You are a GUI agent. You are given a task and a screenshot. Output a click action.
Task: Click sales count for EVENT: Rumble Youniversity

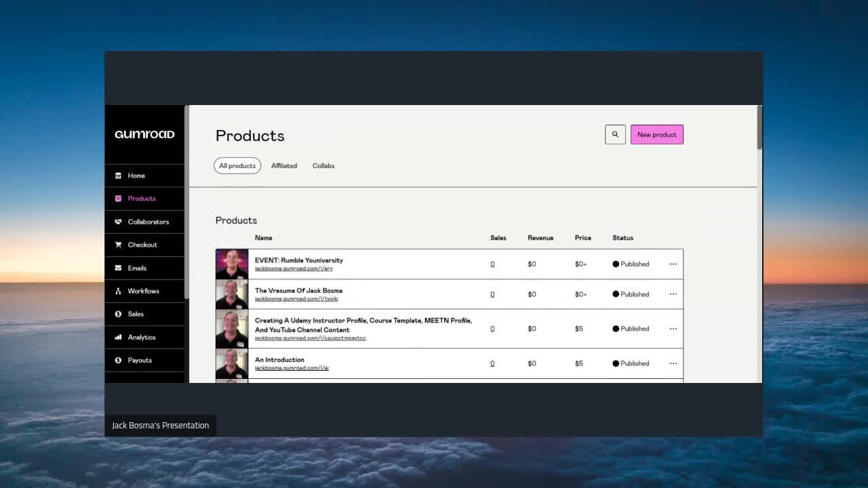coord(492,264)
